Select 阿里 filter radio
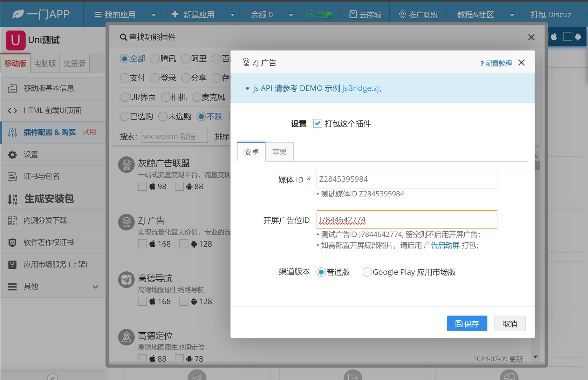The width and height of the screenshot is (588, 380). point(186,59)
